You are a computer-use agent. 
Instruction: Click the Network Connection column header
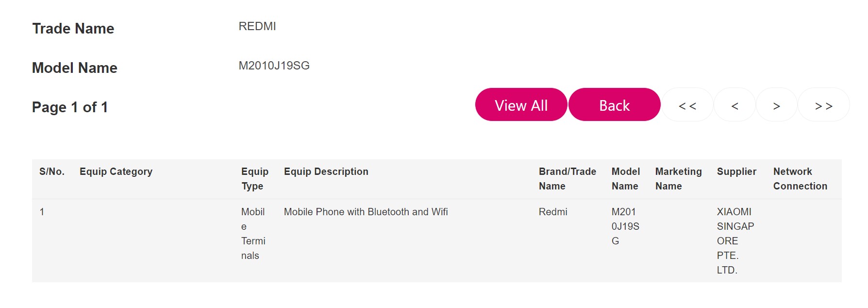click(x=800, y=179)
